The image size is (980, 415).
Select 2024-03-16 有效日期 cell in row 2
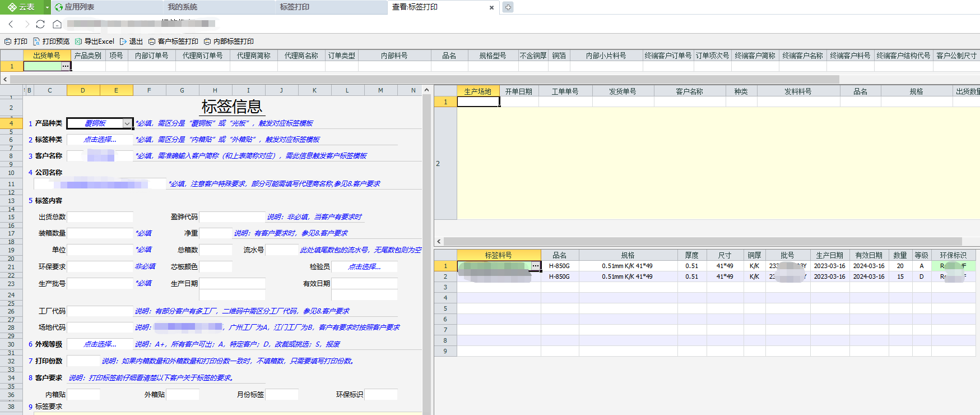point(869,276)
